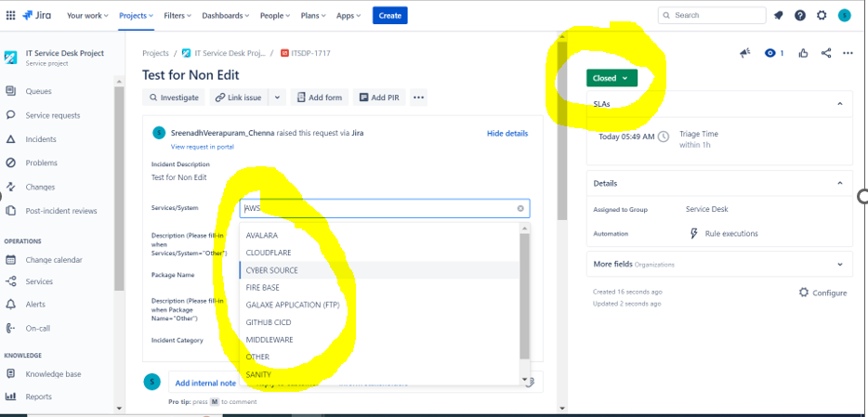The height and width of the screenshot is (417, 868).
Task: Click the Hide details link
Action: (507, 134)
